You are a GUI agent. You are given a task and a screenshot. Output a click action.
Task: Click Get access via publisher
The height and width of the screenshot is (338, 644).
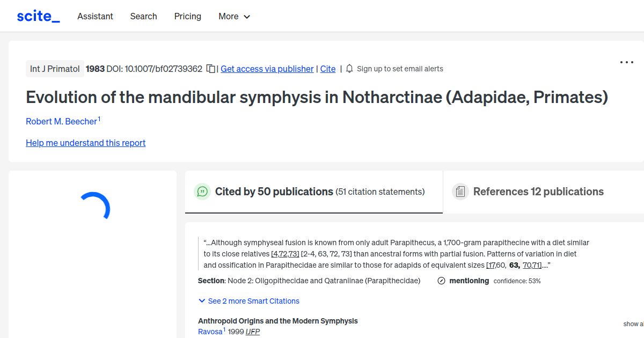coord(267,69)
